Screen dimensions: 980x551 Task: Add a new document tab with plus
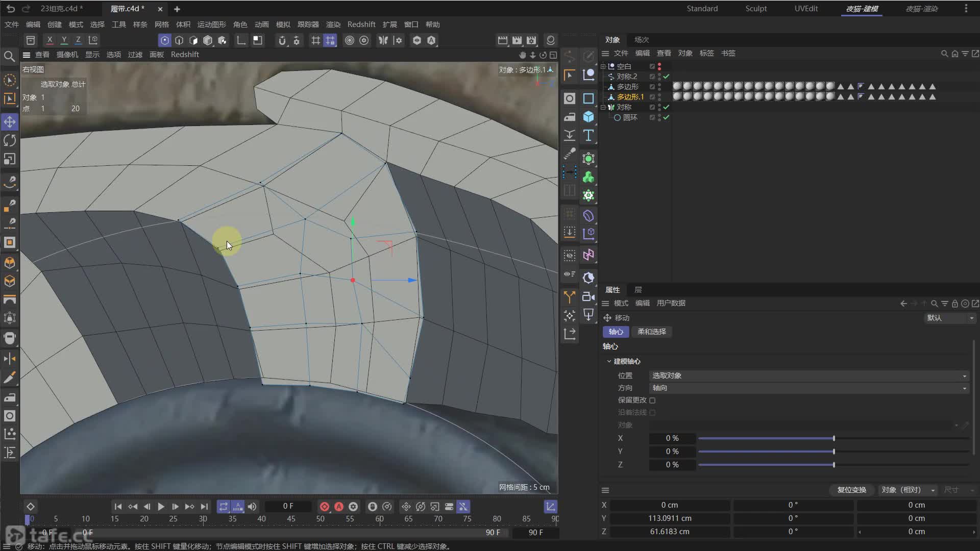coord(177,9)
